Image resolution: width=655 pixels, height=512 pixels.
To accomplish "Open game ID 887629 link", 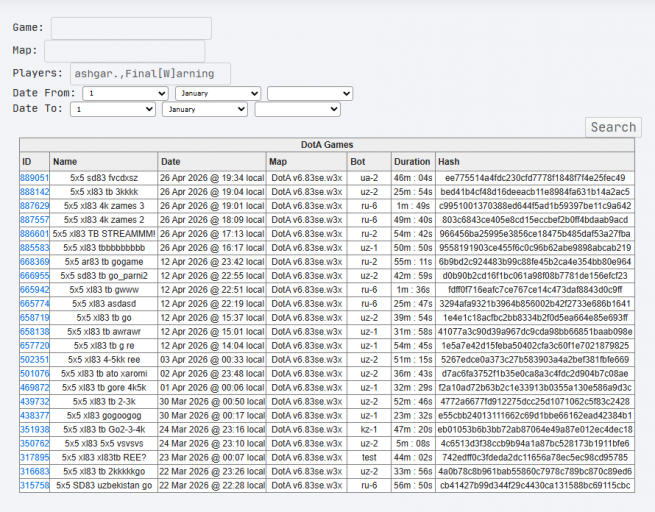I will point(35,206).
